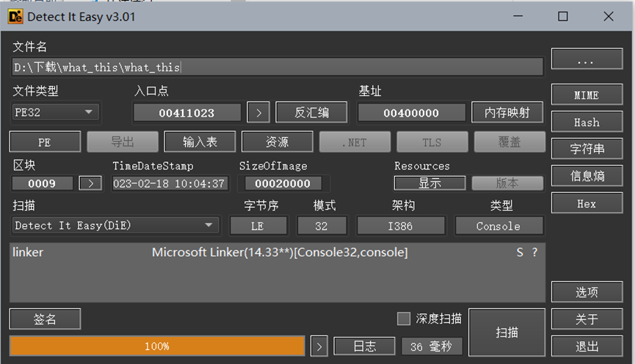Click the mode field showing 32
The height and width of the screenshot is (364, 635).
pyautogui.click(x=322, y=225)
